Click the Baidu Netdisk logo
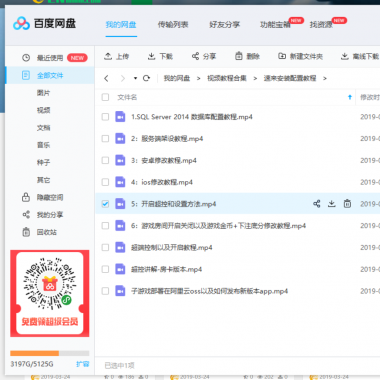This screenshot has width=380, height=380. coord(45,23)
